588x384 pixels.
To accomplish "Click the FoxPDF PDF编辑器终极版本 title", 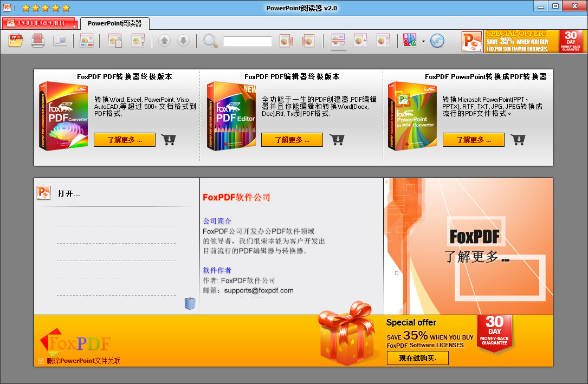I will click(292, 76).
